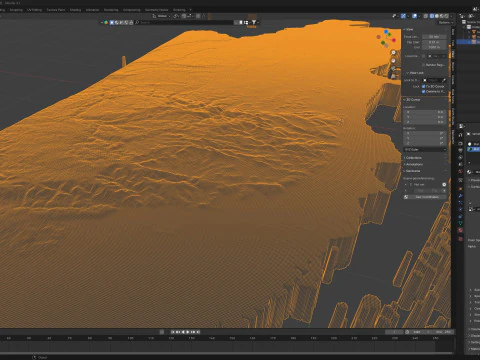Viewport: 480px width, 360px height.
Task: Open the View Layer properties tab icon
Action: point(460,158)
